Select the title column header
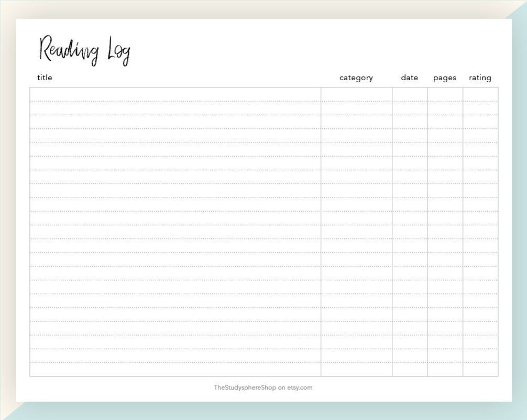527x420 pixels. click(x=45, y=78)
